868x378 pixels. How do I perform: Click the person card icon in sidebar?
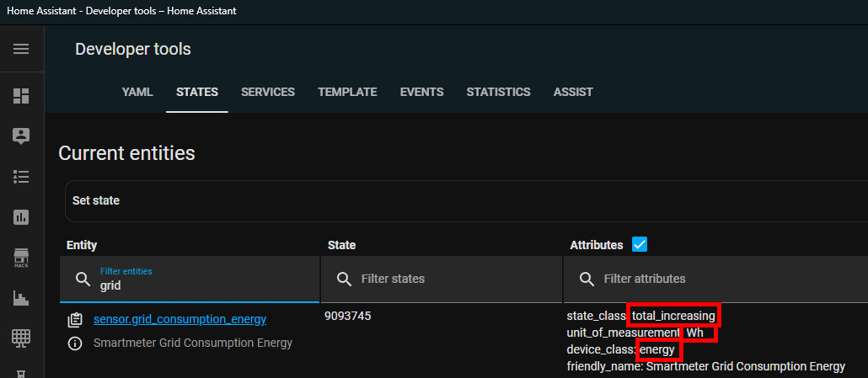click(x=21, y=136)
